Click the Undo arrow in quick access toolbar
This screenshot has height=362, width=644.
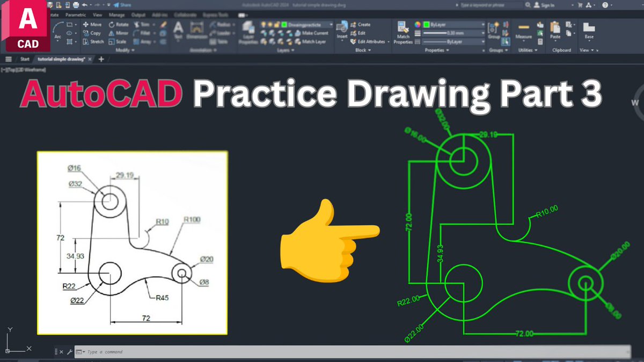click(x=85, y=5)
